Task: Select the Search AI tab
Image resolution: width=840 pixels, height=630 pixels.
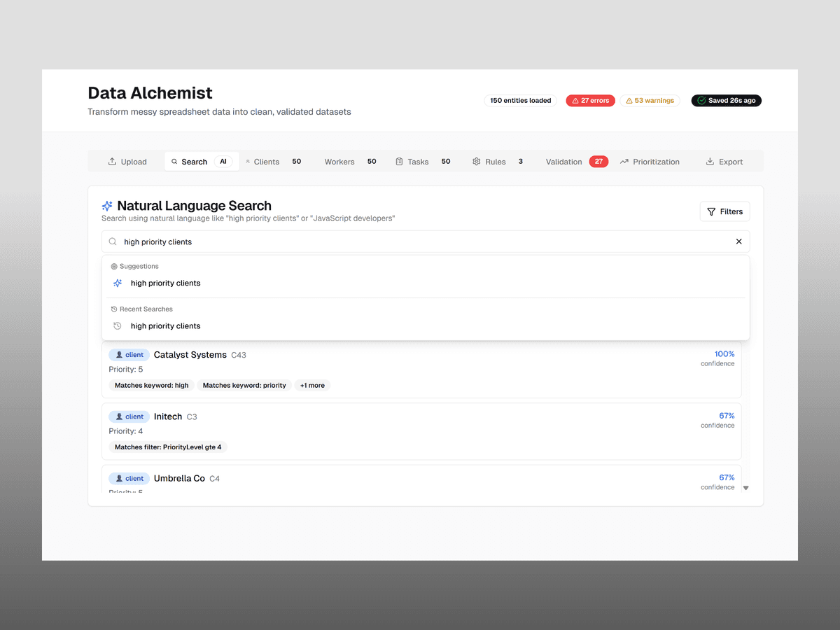Action: coord(202,162)
